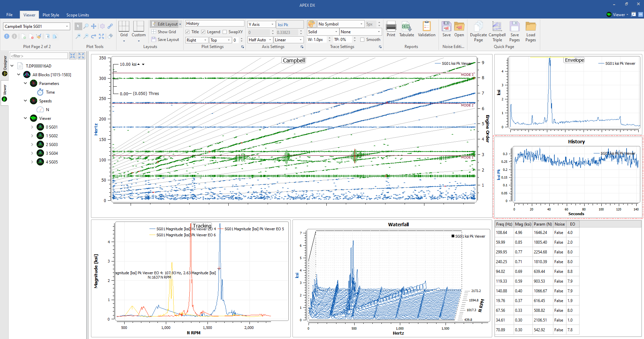Image resolution: width=644 pixels, height=339 pixels.
Task: Click the link axes chain icon
Action: 110,26
